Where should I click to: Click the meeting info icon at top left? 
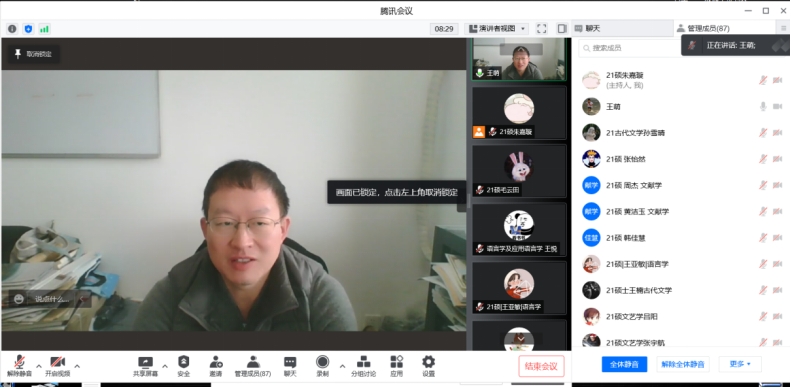click(13, 29)
